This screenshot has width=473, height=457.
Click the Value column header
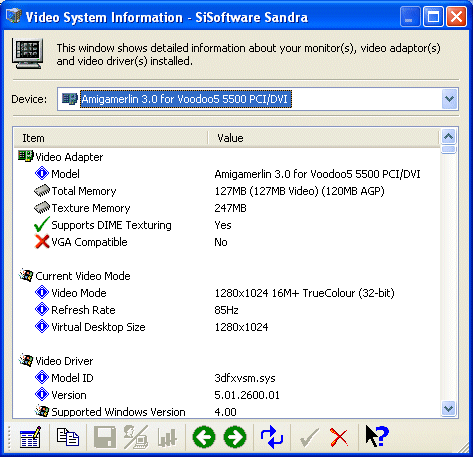tap(323, 138)
